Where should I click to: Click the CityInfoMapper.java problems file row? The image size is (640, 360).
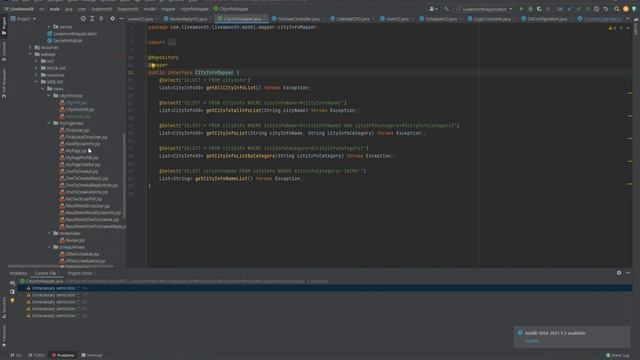325,281
